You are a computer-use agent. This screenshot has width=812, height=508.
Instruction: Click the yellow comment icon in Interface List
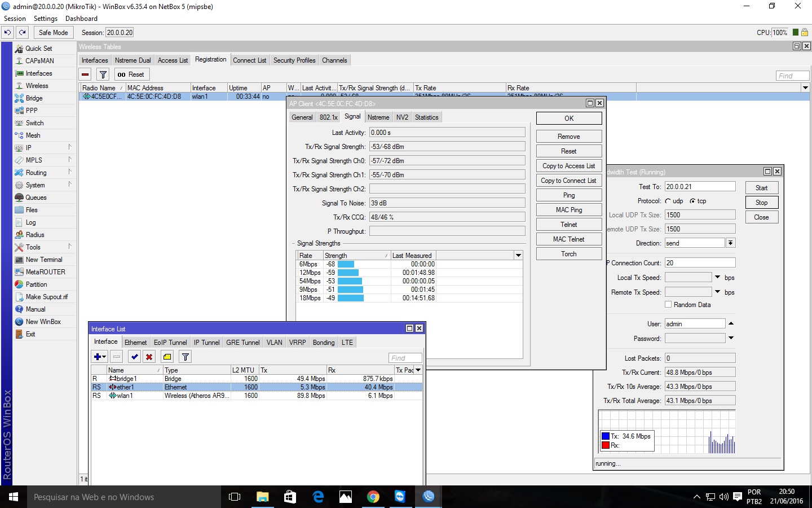pos(167,357)
